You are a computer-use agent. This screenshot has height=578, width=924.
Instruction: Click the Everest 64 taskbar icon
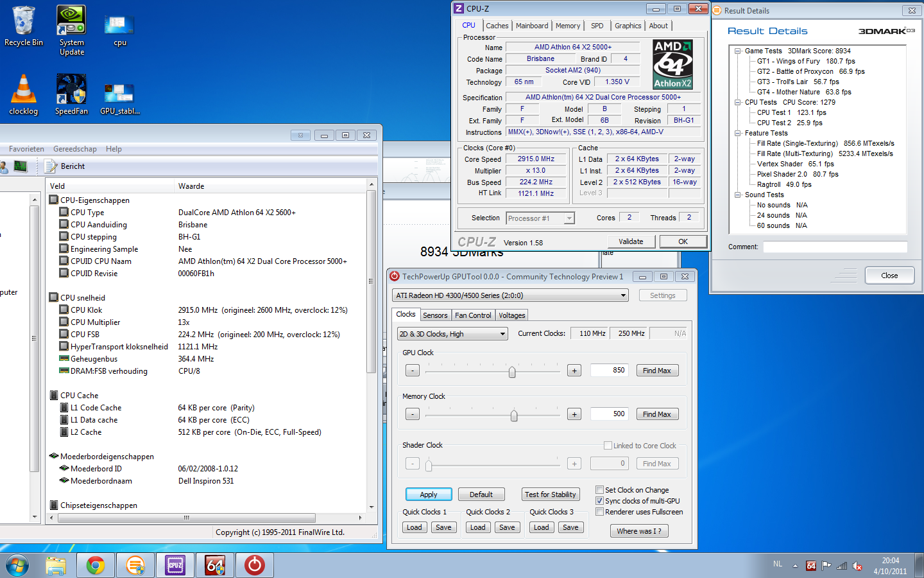215,565
